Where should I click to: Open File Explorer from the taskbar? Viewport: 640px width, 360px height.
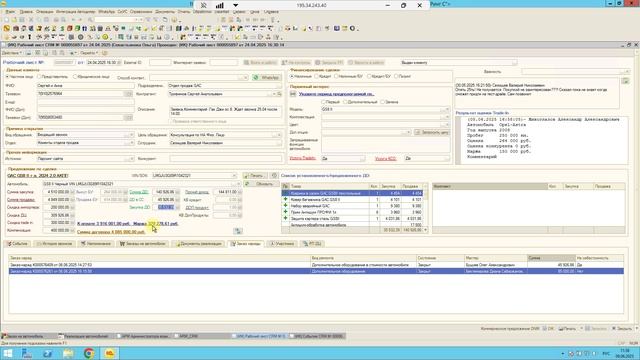coord(68,353)
